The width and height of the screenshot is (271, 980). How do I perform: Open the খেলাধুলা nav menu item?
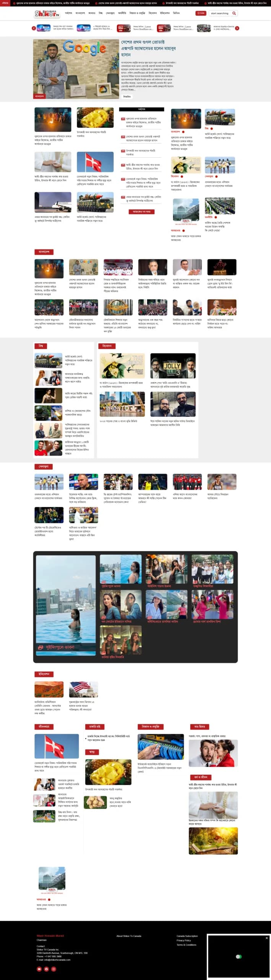pyautogui.click(x=110, y=13)
